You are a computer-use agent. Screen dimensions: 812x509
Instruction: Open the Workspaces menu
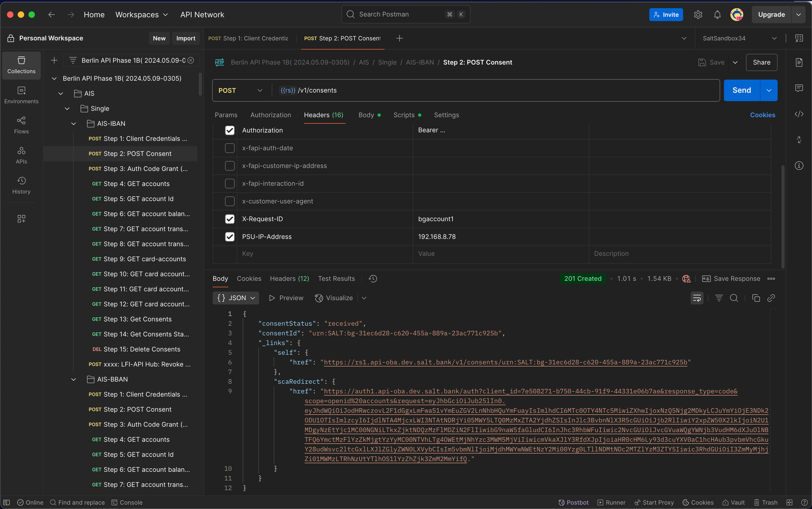(x=142, y=14)
